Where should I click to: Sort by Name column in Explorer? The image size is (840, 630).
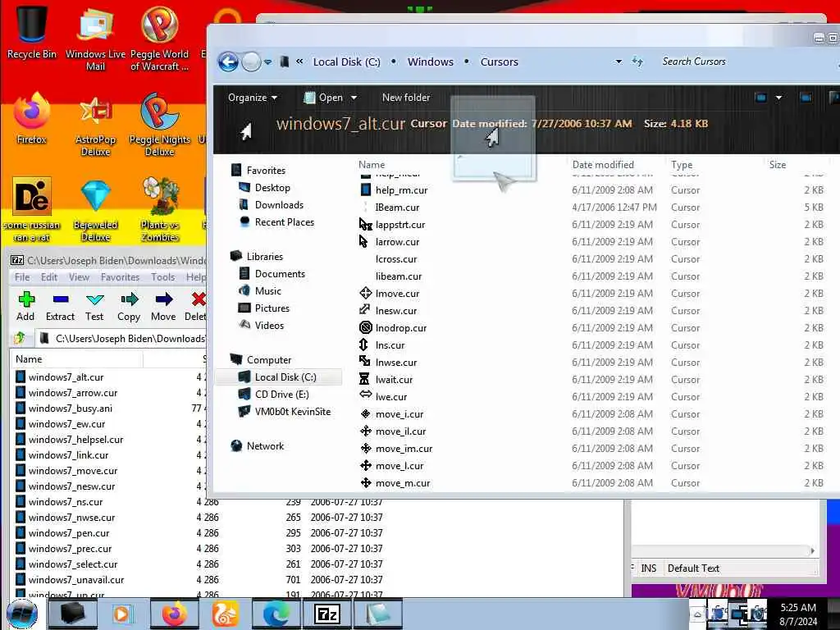pos(372,164)
